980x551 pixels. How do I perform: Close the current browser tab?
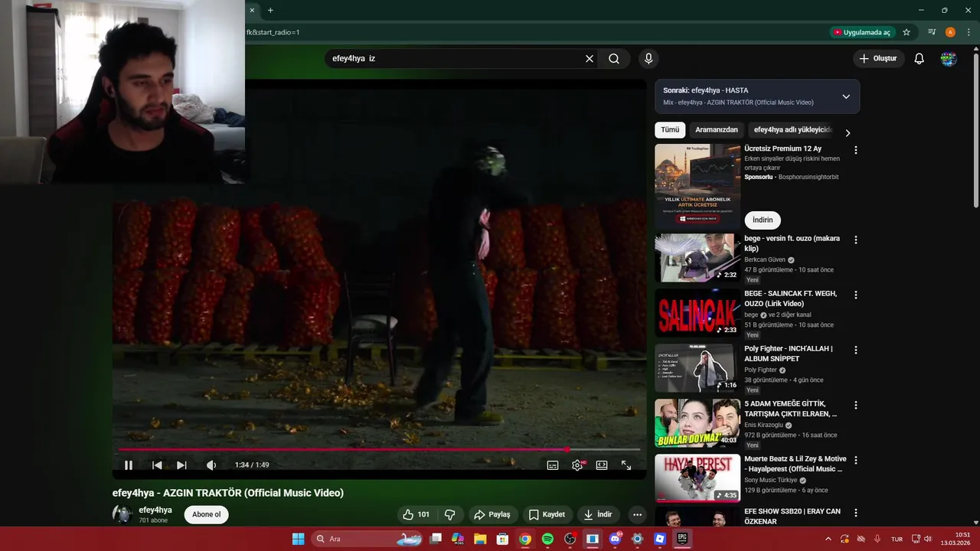[x=251, y=10]
